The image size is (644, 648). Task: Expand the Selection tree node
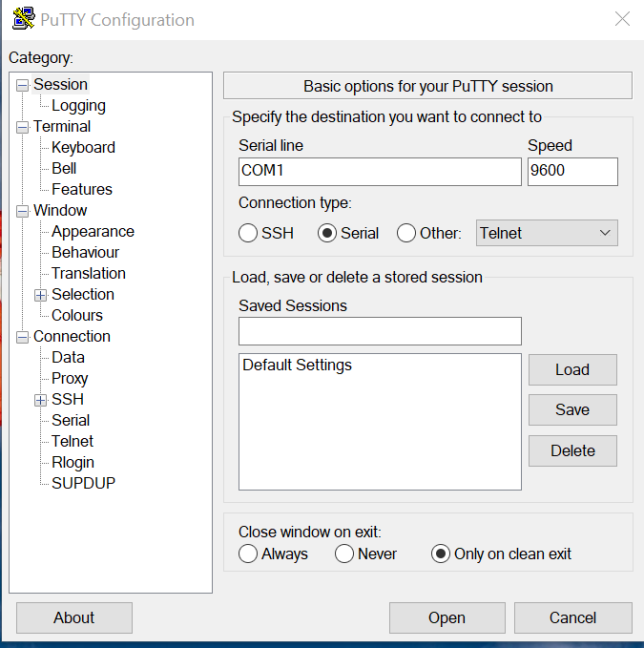click(x=41, y=295)
